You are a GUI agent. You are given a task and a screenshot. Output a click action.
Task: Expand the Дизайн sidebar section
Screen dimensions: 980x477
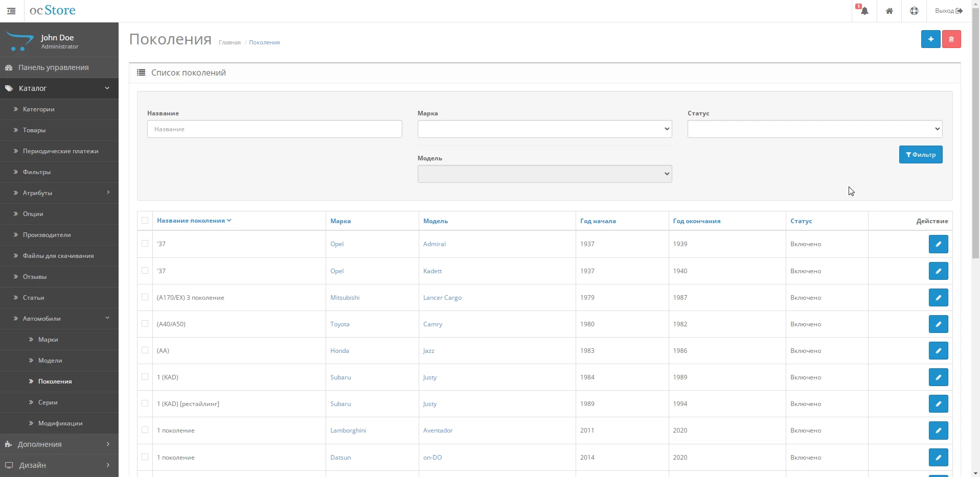[59, 465]
